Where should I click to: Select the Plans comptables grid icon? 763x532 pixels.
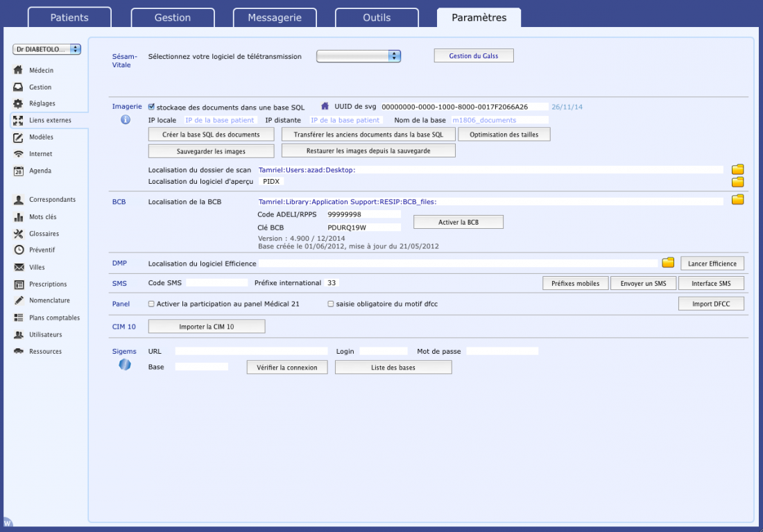tap(19, 318)
